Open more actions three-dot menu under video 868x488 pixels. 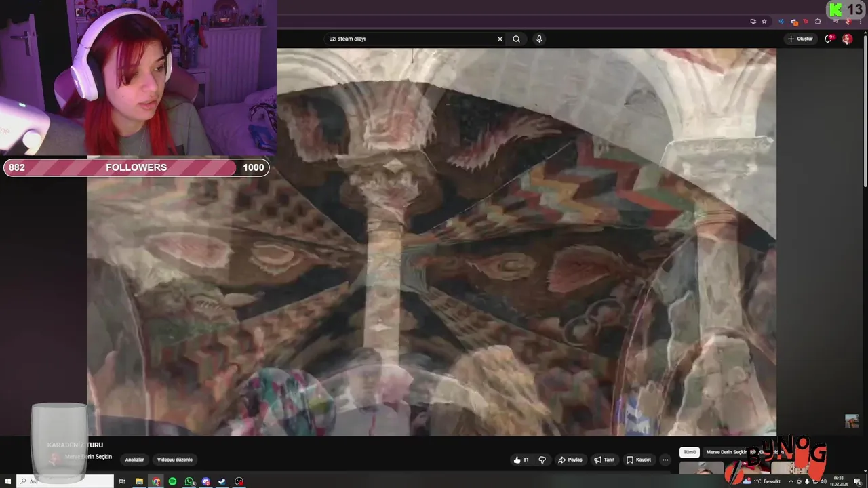pos(665,460)
